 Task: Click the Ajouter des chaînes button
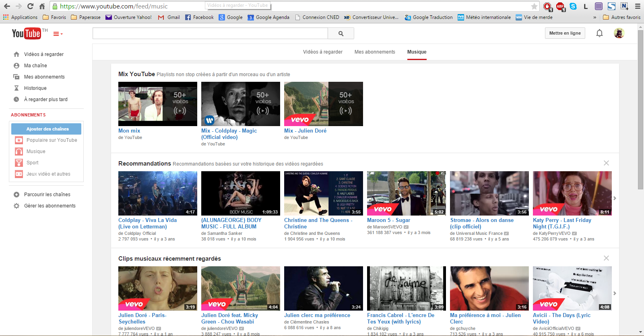tap(46, 129)
